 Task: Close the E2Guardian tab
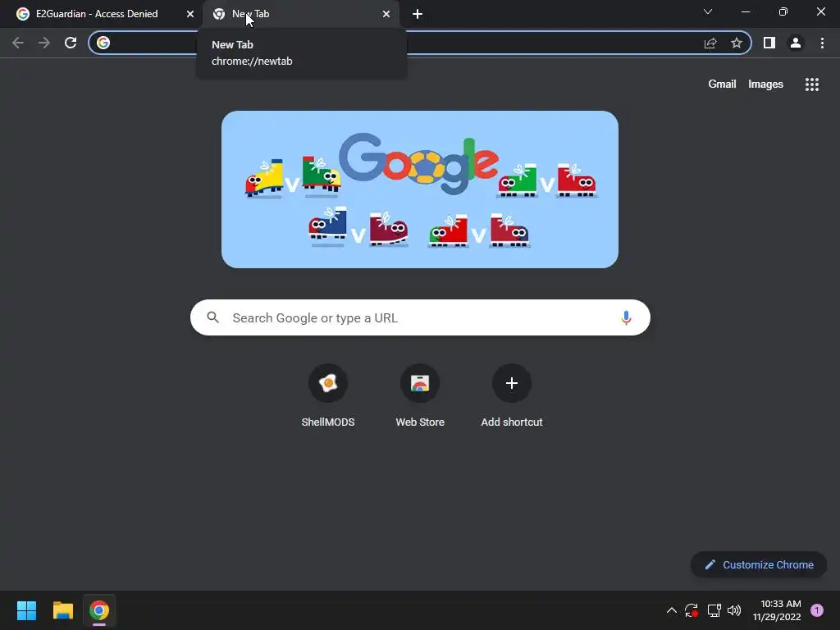(x=190, y=14)
